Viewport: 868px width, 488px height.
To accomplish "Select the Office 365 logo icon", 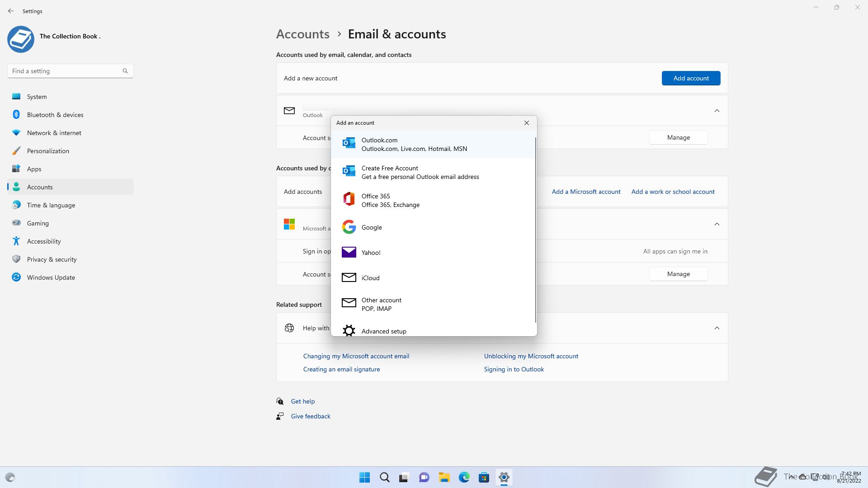I will pyautogui.click(x=349, y=199).
